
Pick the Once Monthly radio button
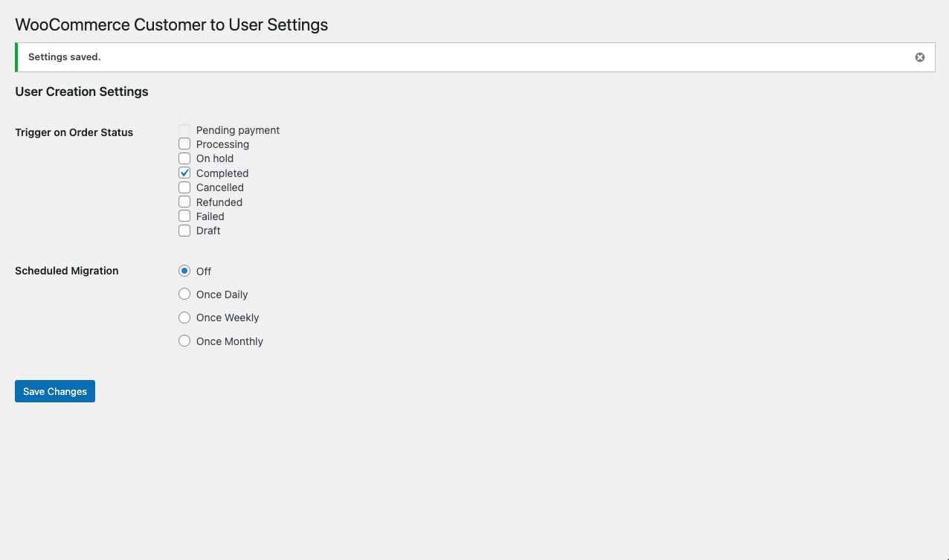pyautogui.click(x=184, y=341)
